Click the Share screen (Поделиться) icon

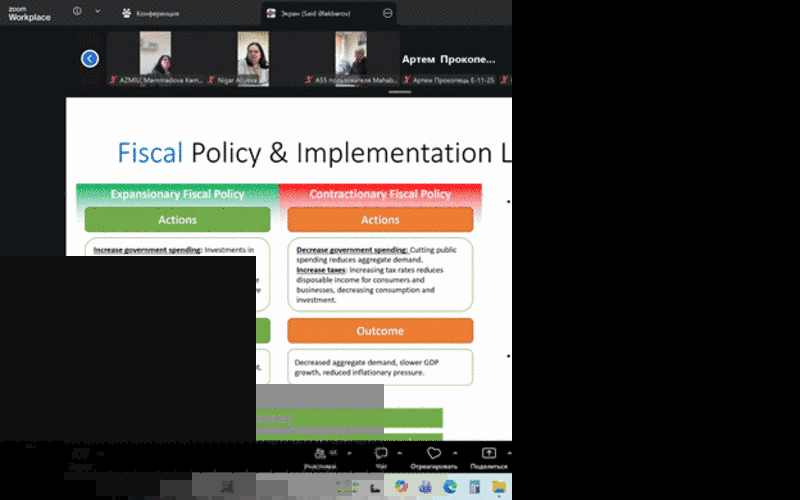point(488,454)
